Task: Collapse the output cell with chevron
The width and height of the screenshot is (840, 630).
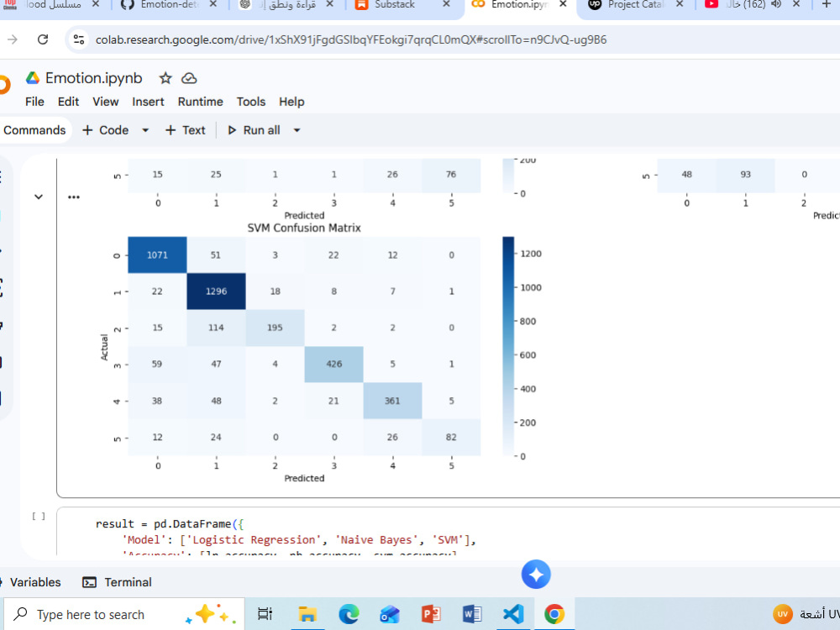Action: coord(39,197)
